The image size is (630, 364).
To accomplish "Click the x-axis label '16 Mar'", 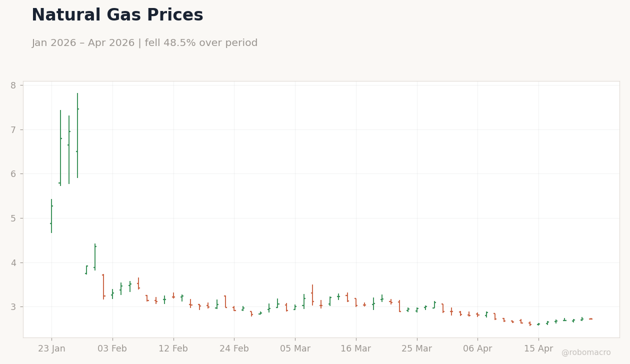I will (356, 349).
